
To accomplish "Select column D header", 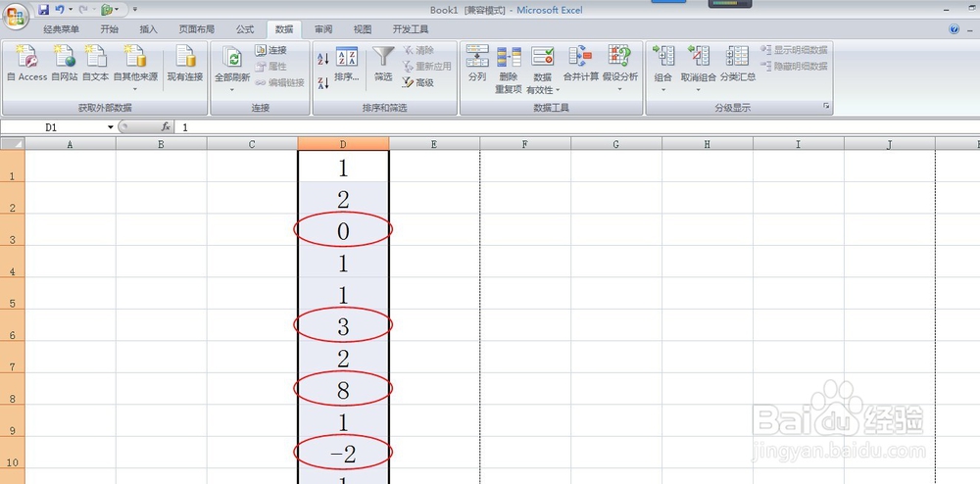I will [x=343, y=144].
